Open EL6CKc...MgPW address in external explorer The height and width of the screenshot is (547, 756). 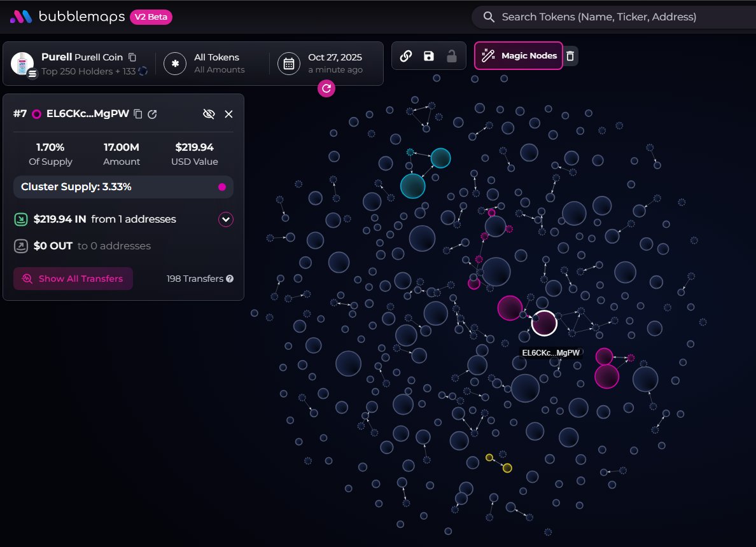pyautogui.click(x=152, y=114)
